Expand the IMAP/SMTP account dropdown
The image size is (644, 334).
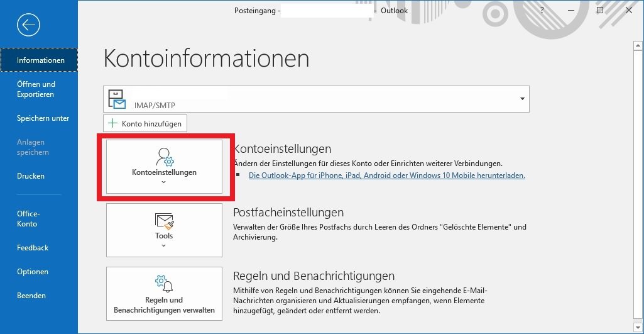point(522,99)
